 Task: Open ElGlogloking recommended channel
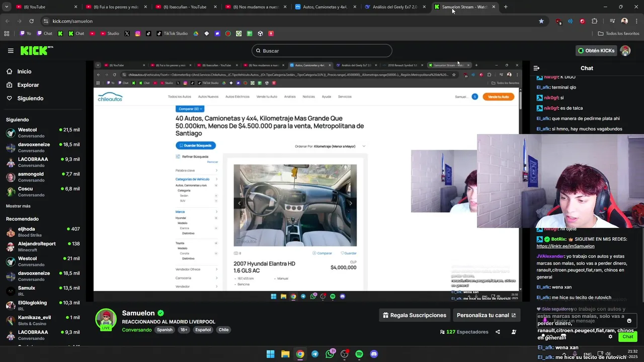(x=43, y=305)
